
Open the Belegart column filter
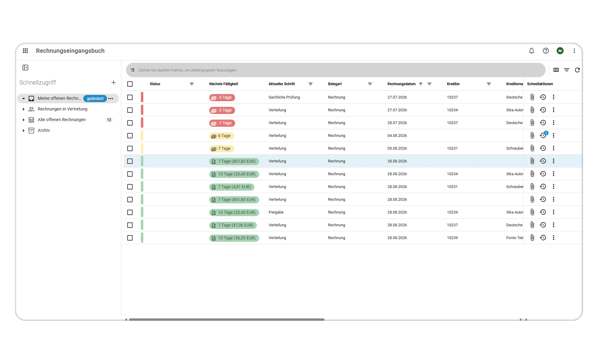click(x=370, y=84)
